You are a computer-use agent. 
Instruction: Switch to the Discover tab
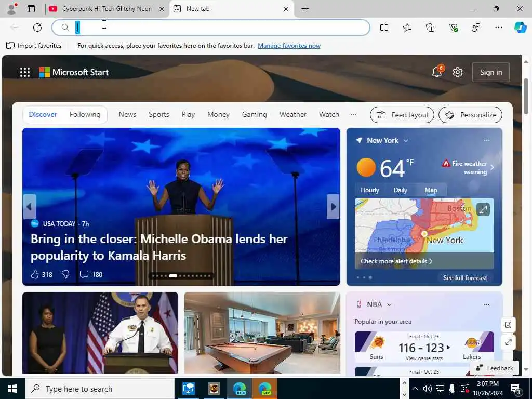tap(43, 115)
